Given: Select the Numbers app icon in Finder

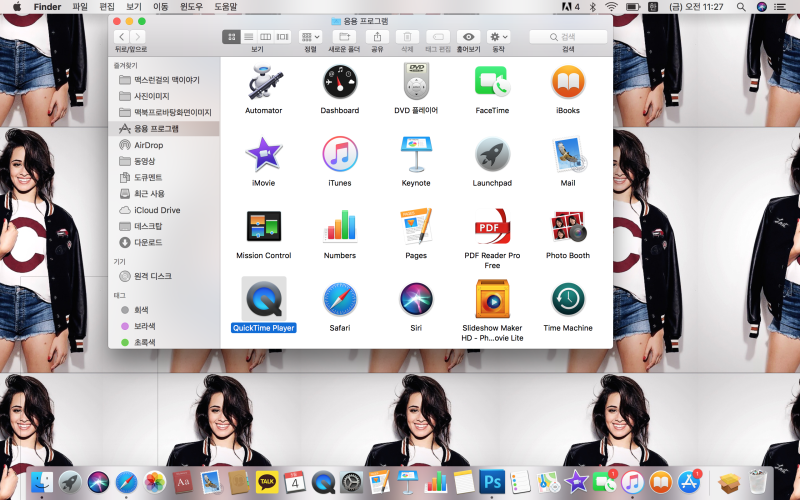Looking at the screenshot, I should coord(340,226).
